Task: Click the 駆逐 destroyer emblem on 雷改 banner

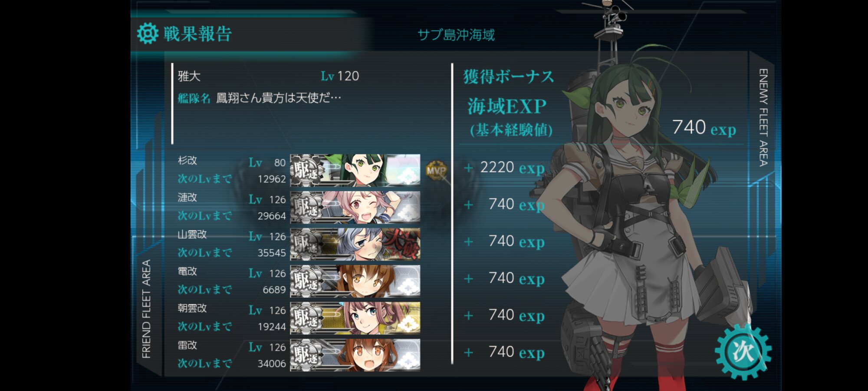Action: 307,355
